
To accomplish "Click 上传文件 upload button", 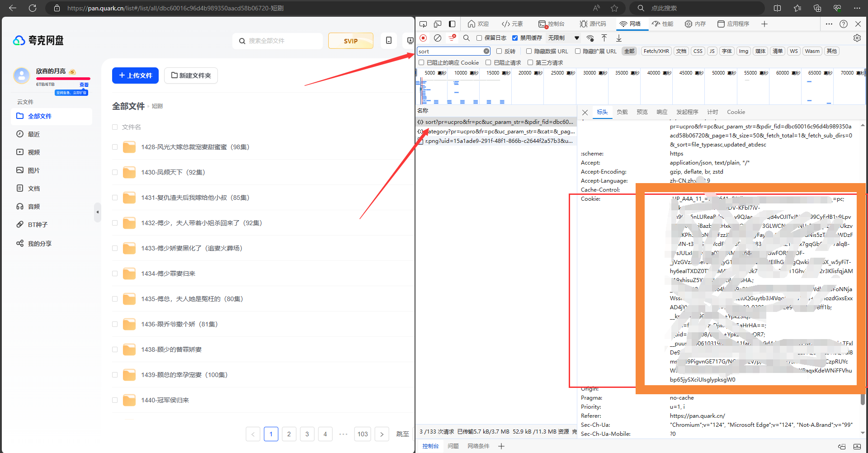I will pos(135,75).
